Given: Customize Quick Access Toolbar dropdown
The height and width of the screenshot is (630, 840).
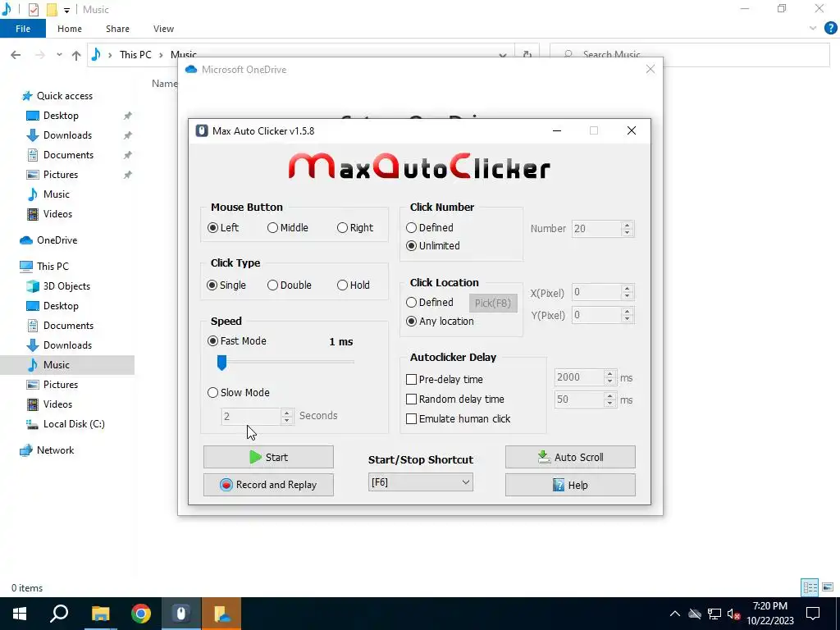Looking at the screenshot, I should pyautogui.click(x=66, y=10).
